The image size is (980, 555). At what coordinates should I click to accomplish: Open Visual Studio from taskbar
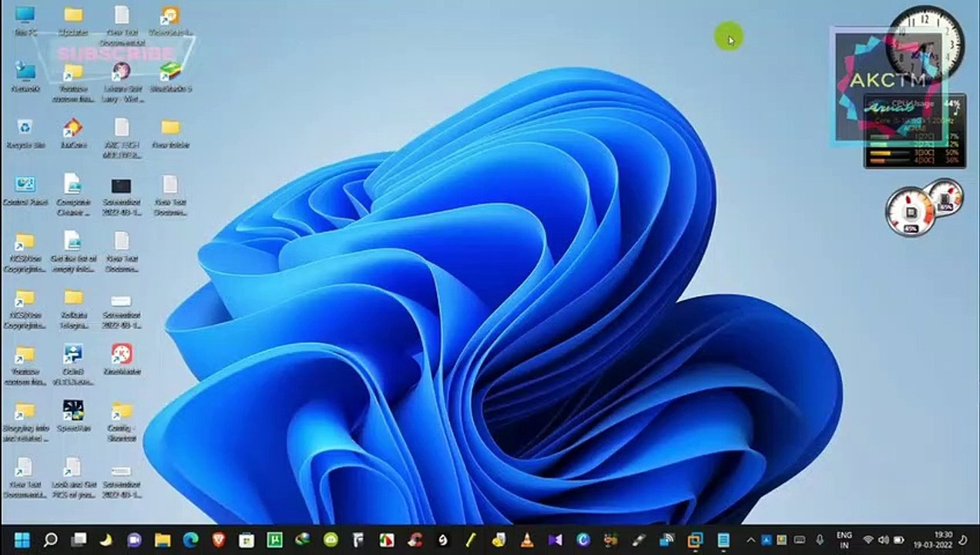click(x=555, y=540)
